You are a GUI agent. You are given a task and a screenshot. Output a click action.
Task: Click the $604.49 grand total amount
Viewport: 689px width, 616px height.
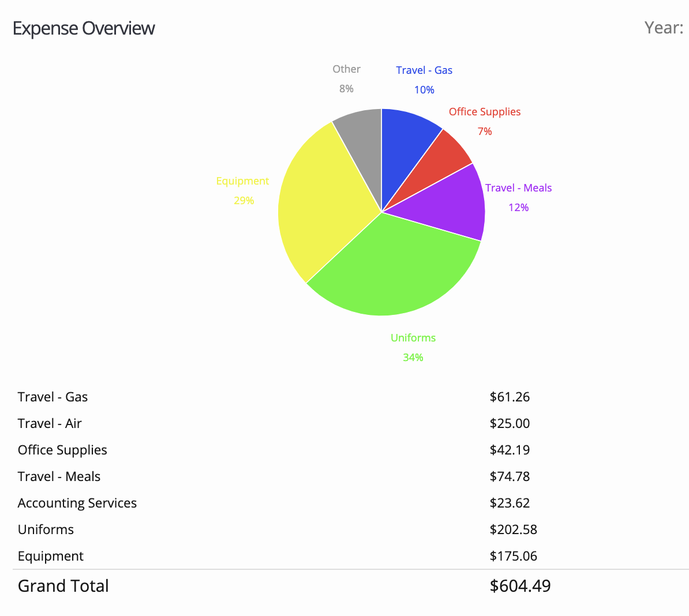(x=520, y=586)
